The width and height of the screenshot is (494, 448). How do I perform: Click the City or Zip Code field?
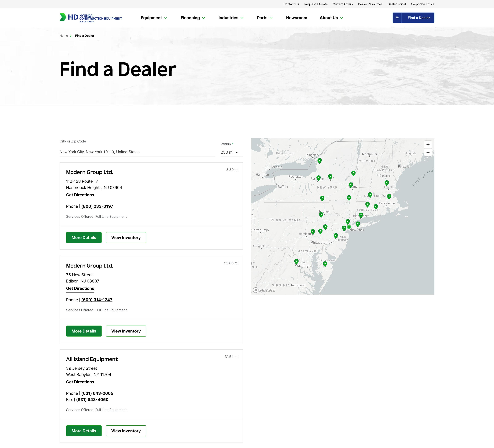pyautogui.click(x=138, y=152)
